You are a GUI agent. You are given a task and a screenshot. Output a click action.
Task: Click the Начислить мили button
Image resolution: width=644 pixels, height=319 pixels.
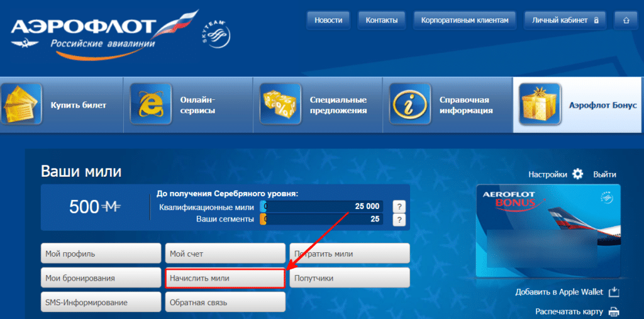coord(225,278)
